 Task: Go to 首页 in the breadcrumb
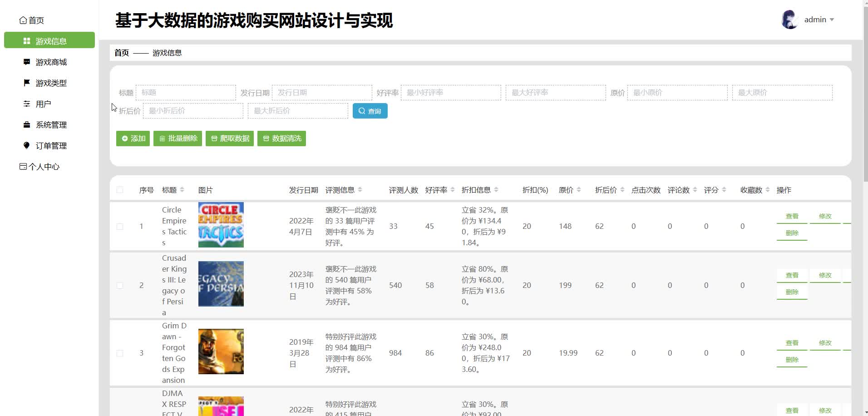[122, 53]
